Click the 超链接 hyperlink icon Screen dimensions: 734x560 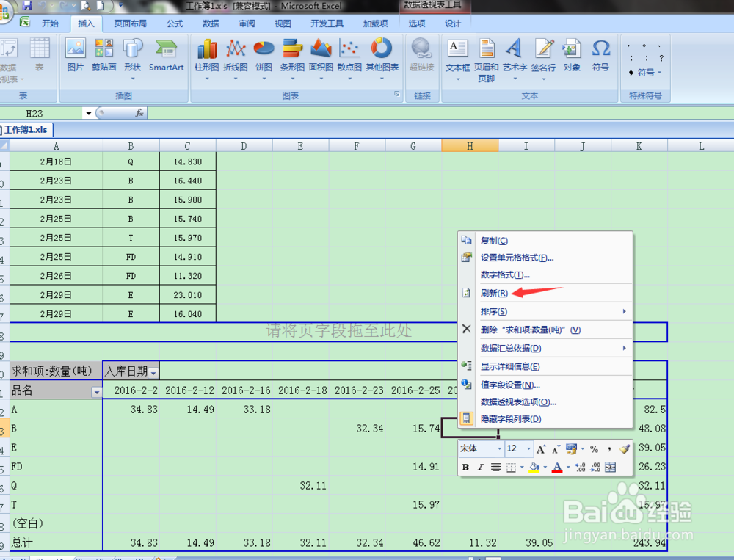[x=422, y=55]
